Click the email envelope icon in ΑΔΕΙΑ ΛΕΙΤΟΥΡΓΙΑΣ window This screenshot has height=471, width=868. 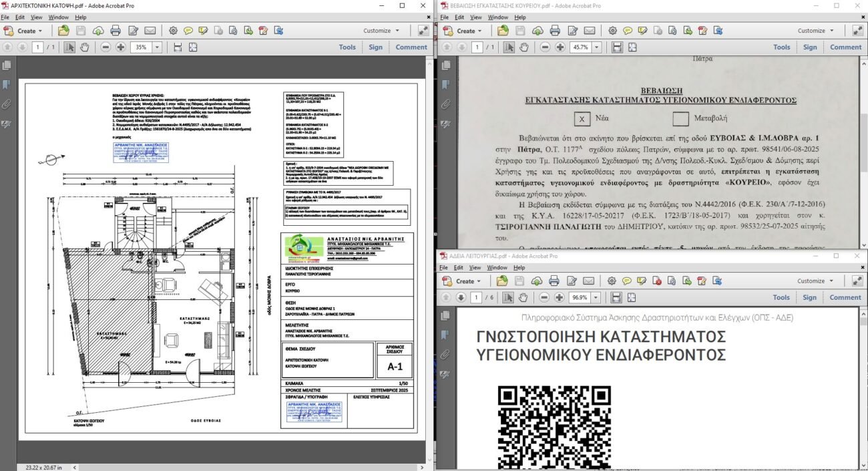tap(590, 281)
